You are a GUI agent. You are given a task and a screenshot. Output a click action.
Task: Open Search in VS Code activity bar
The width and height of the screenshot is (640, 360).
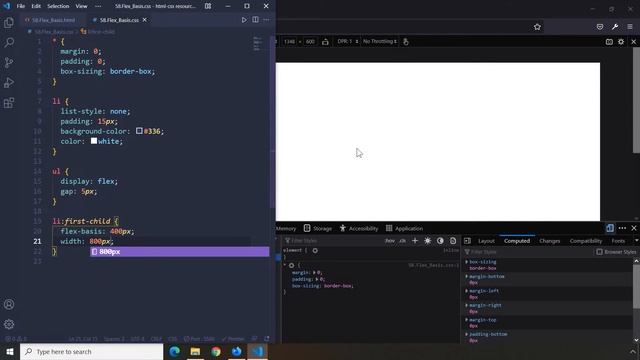click(x=9, y=42)
